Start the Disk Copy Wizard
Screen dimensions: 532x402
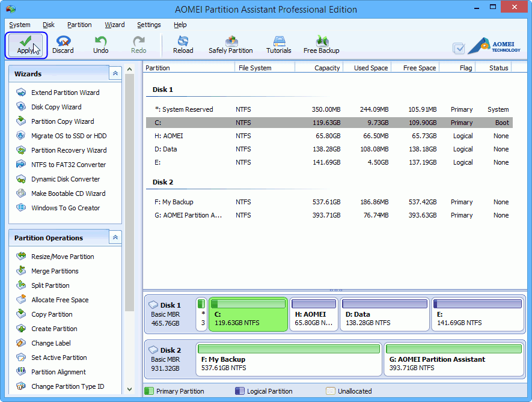[x=57, y=107]
